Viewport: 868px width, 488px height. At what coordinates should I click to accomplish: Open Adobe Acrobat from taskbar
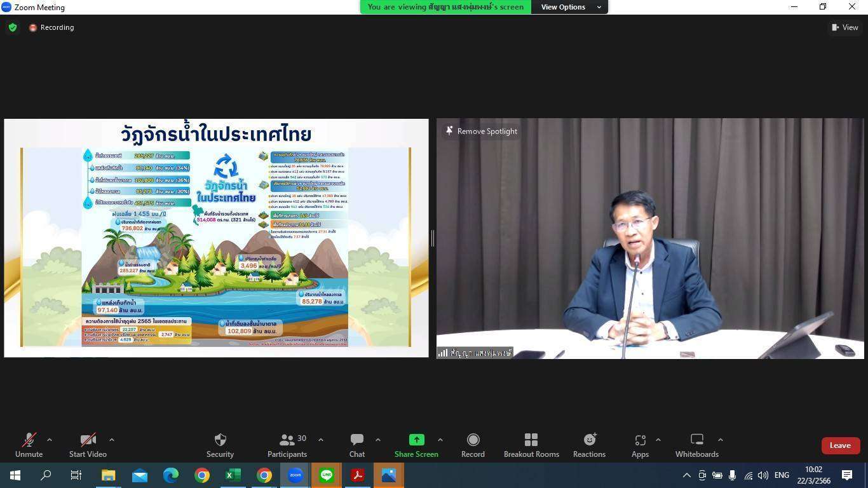pos(358,475)
